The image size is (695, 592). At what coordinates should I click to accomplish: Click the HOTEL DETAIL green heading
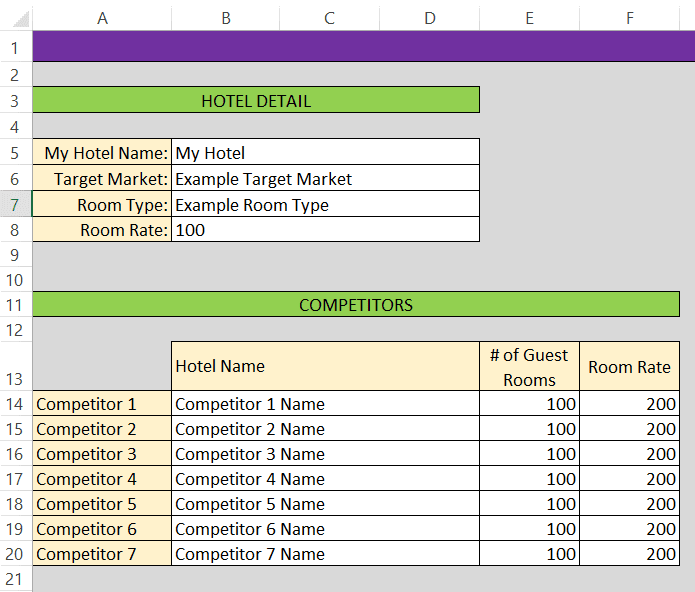[x=256, y=100]
